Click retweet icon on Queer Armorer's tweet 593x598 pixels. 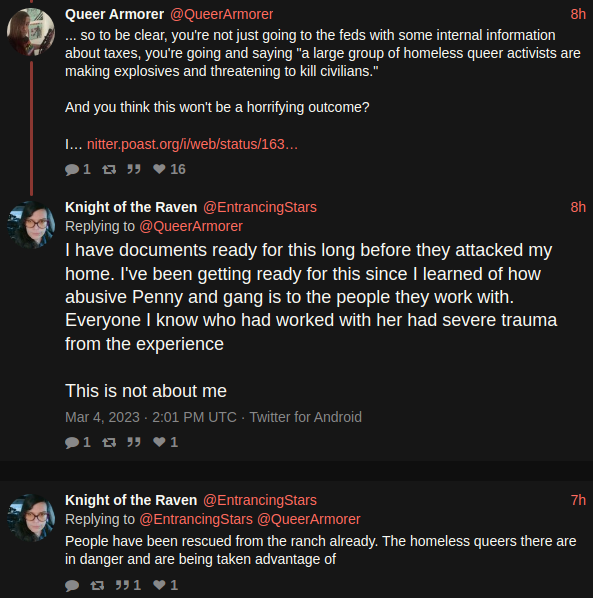click(109, 169)
